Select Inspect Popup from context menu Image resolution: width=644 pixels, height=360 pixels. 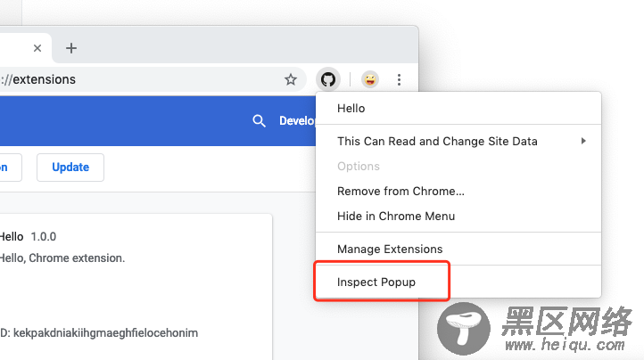(x=376, y=282)
